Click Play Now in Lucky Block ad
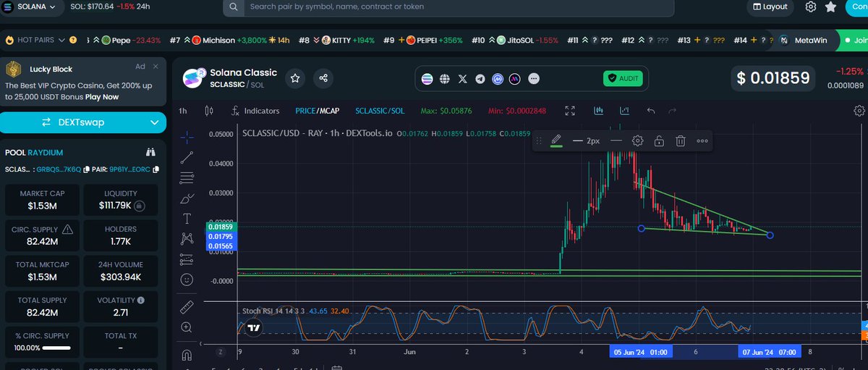Screen dimensions: 868x370 pos(102,96)
